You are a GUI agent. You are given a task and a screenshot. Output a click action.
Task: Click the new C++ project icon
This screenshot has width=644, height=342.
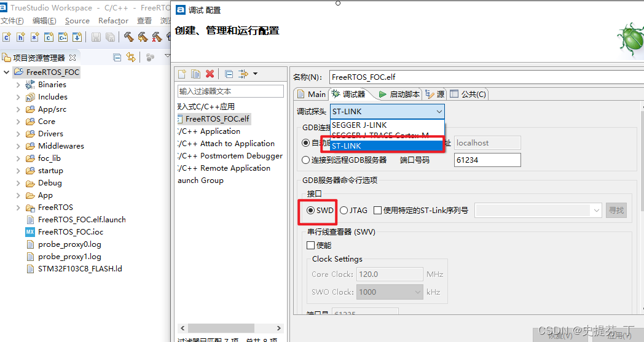pos(63,37)
